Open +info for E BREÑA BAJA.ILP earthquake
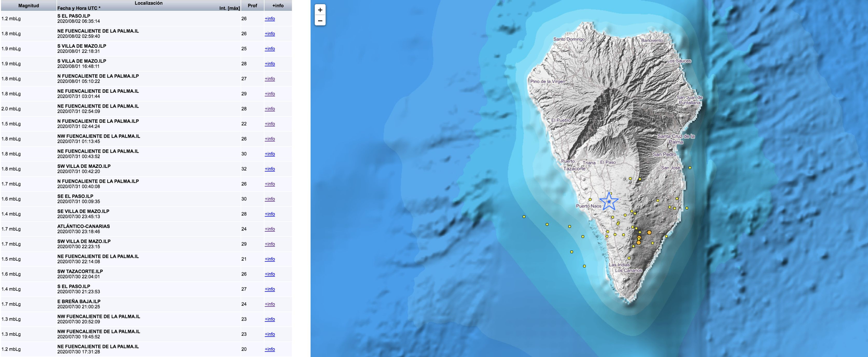 point(270,305)
